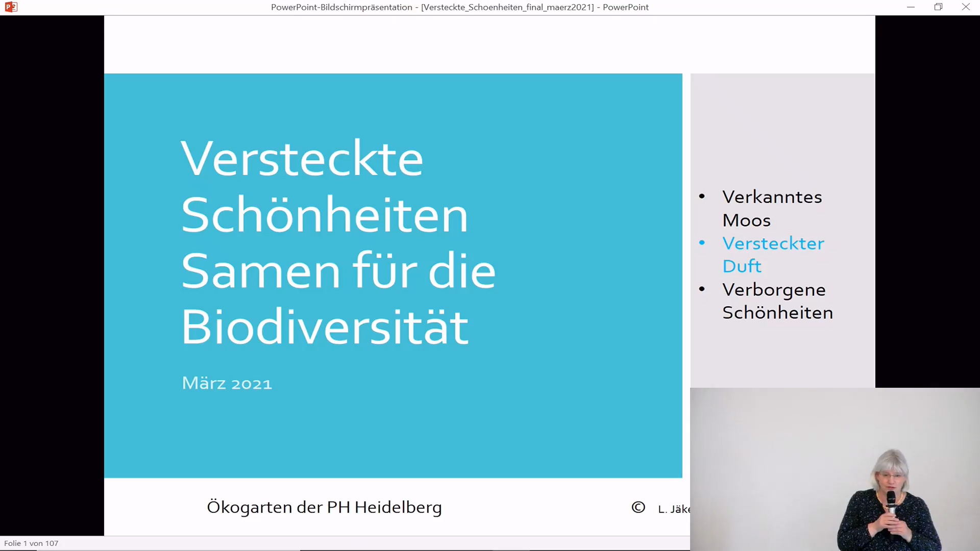Close the PowerPoint slideshow window
Image resolution: width=980 pixels, height=551 pixels.
966,7
